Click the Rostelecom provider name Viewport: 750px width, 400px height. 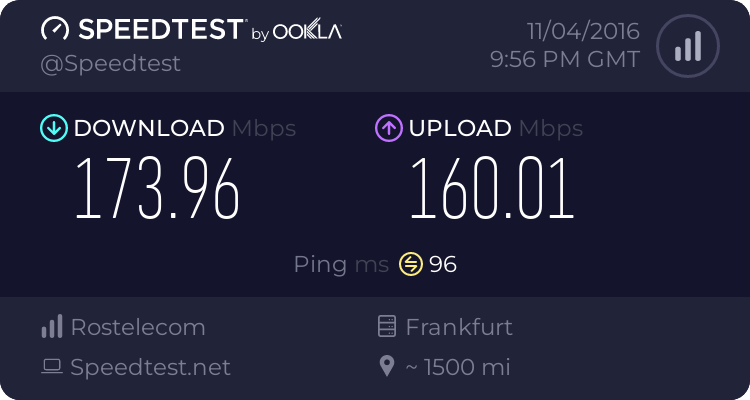pos(138,327)
